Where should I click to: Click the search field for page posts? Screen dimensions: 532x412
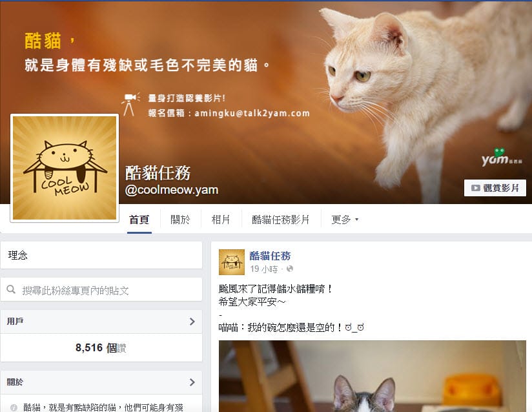(x=101, y=290)
